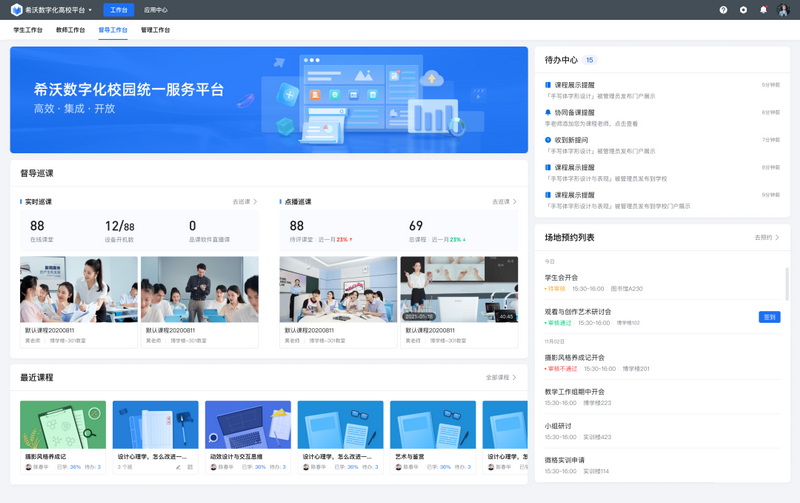Open the 管理工作台 tab

pyautogui.click(x=155, y=30)
